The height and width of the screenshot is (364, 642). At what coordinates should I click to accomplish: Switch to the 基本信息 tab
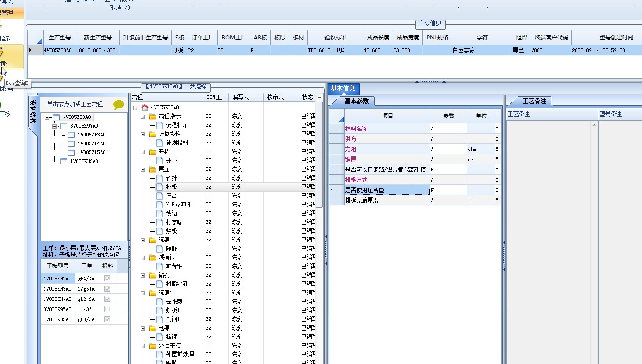(343, 89)
